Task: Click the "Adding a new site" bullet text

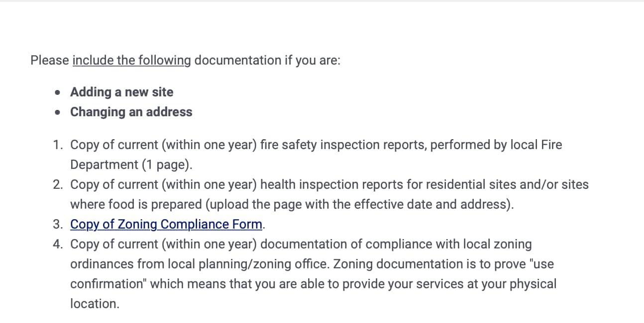Action: (x=121, y=92)
